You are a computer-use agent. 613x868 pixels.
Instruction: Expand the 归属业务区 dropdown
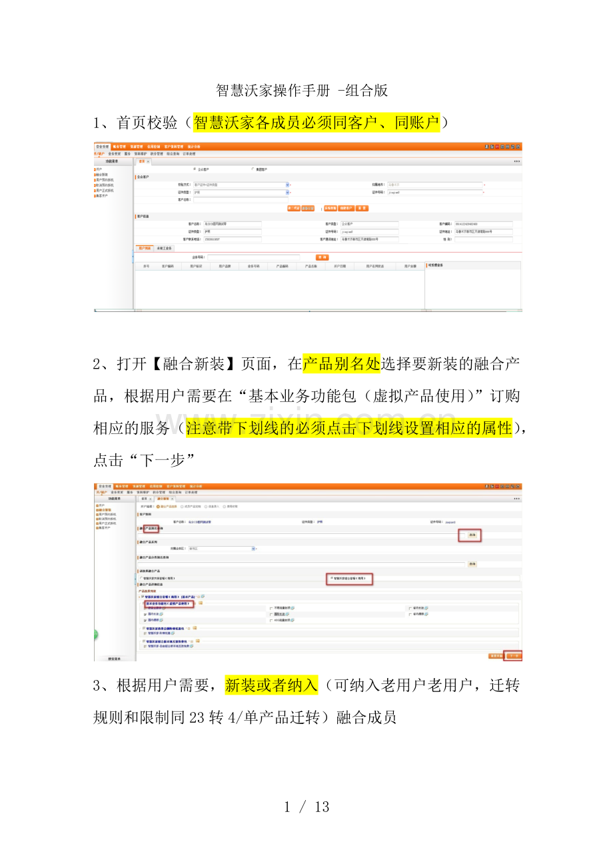pyautogui.click(x=253, y=549)
